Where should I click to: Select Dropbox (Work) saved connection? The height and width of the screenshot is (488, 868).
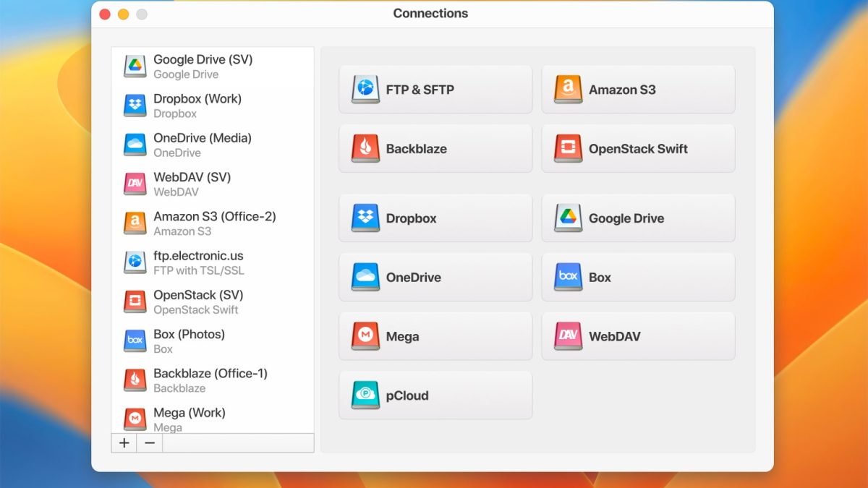click(x=197, y=106)
